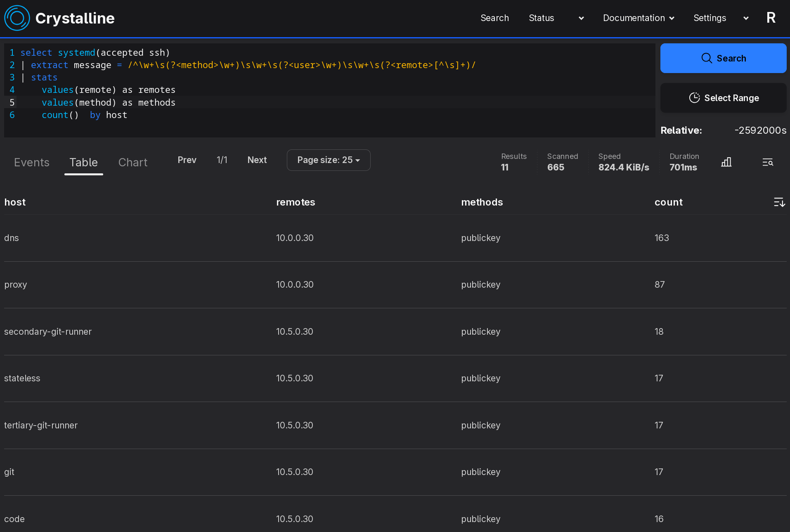Expand the Status dropdown chevron

coord(581,18)
